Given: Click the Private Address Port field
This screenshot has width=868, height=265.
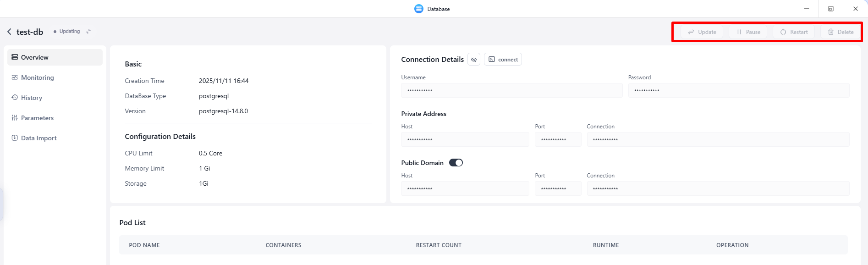Looking at the screenshot, I should 558,140.
